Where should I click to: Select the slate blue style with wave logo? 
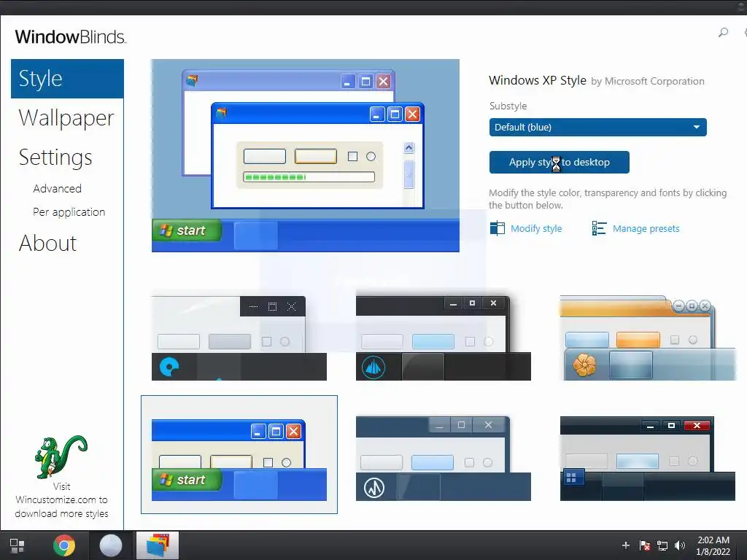(x=443, y=459)
